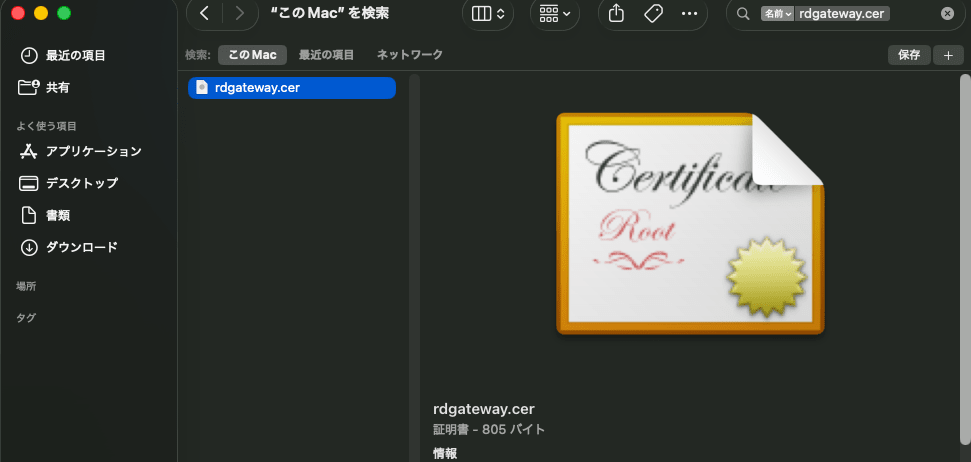Open the column view switcher
This screenshot has height=462, width=971.
[488, 13]
